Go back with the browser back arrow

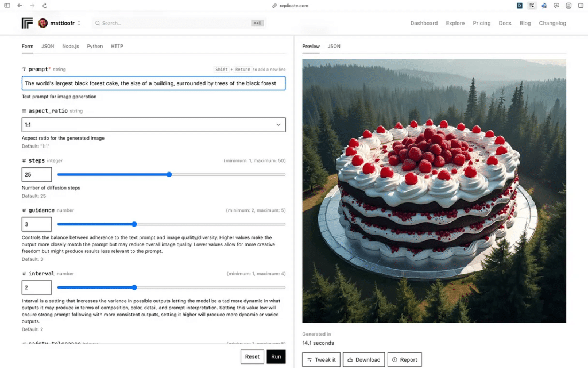pos(20,6)
